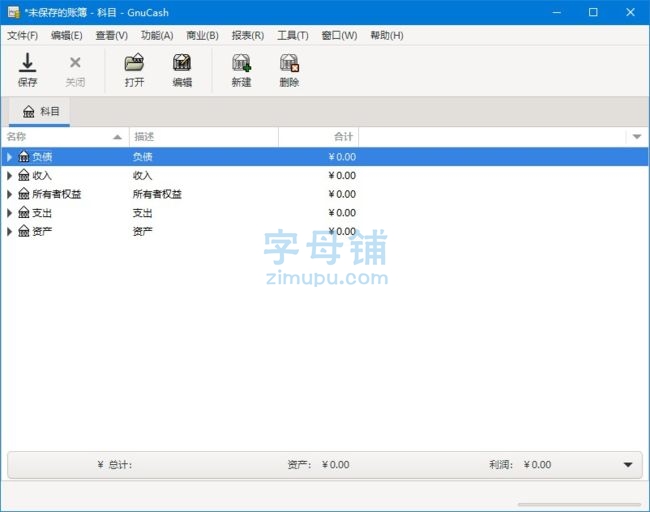Click the New (新建) account icon
The image size is (650, 512).
pyautogui.click(x=241, y=63)
